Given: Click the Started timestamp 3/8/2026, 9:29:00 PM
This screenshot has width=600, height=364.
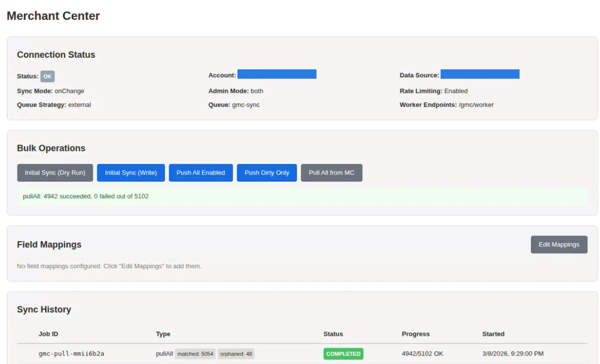Looking at the screenshot, I should click(512, 353).
